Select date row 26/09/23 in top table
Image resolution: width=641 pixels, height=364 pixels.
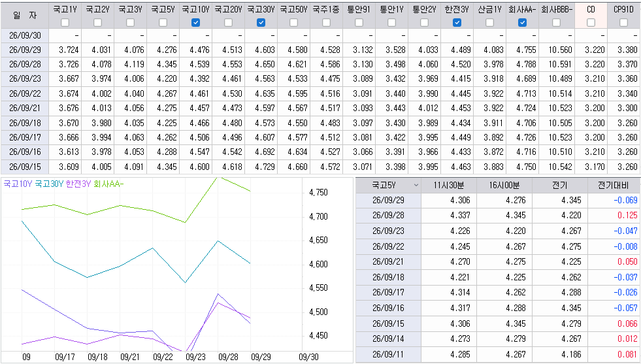coord(25,78)
